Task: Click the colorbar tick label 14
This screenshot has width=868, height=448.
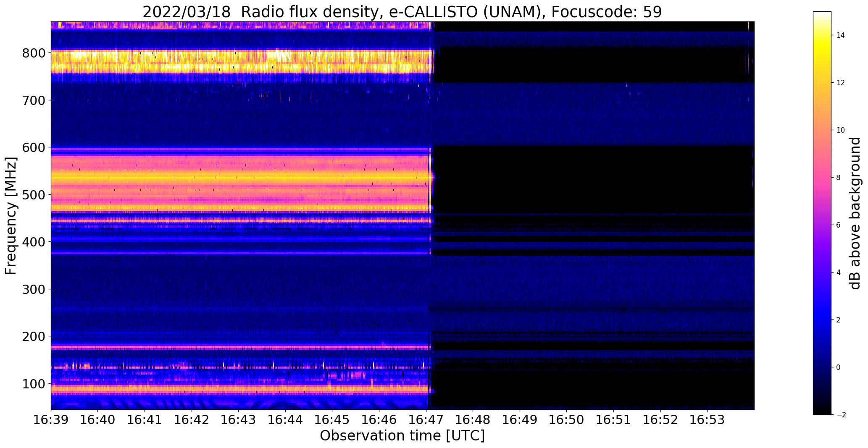Action: [840, 35]
